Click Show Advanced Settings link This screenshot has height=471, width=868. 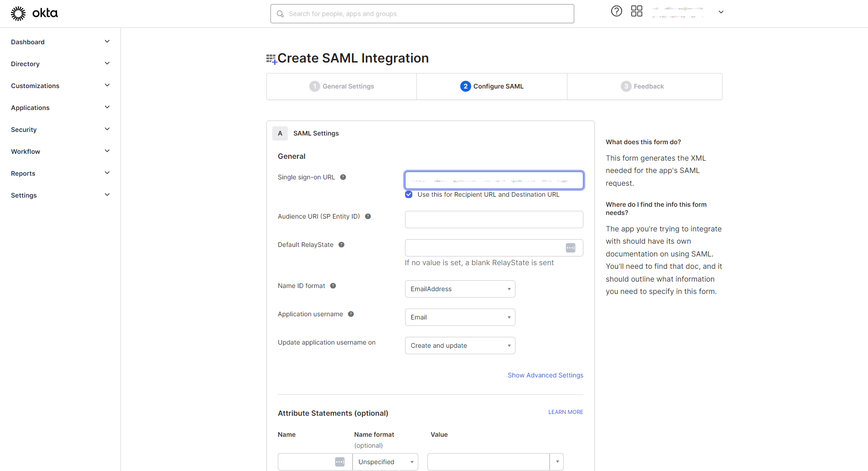[x=546, y=375]
